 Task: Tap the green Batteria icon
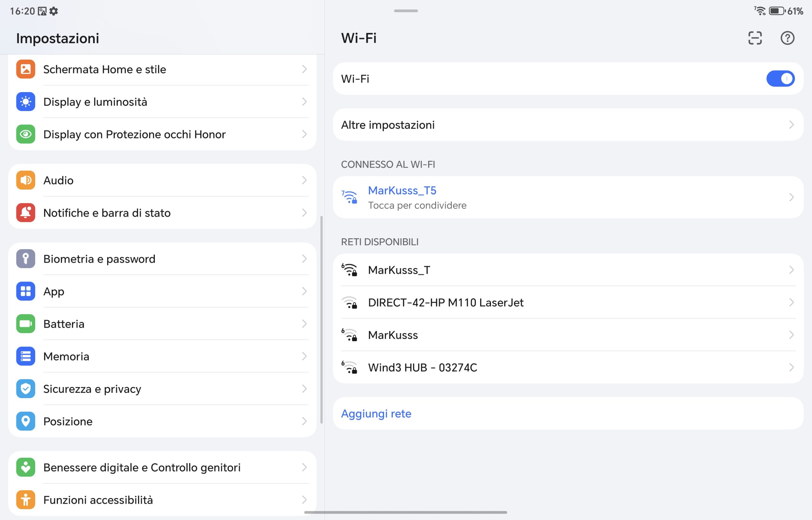click(x=26, y=323)
